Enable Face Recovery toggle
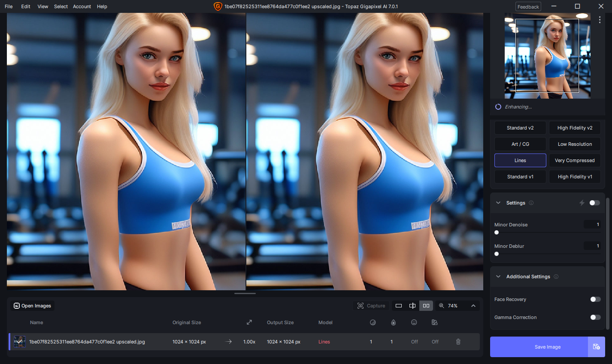 pos(595,299)
